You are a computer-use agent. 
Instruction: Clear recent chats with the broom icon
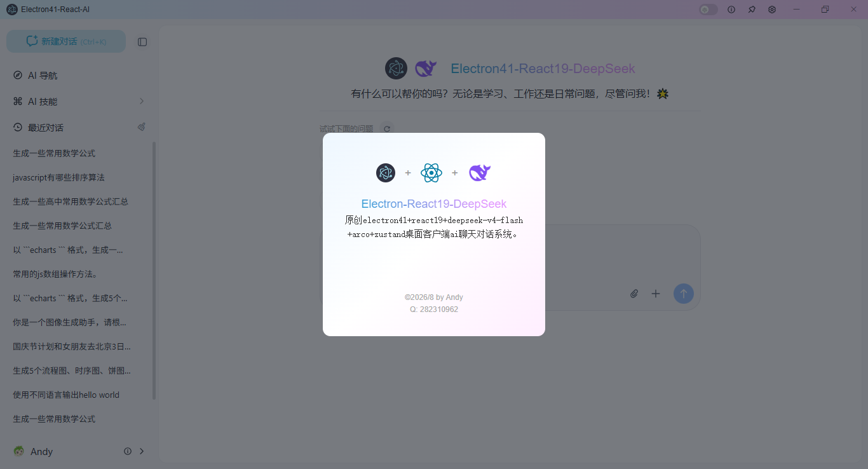point(142,127)
